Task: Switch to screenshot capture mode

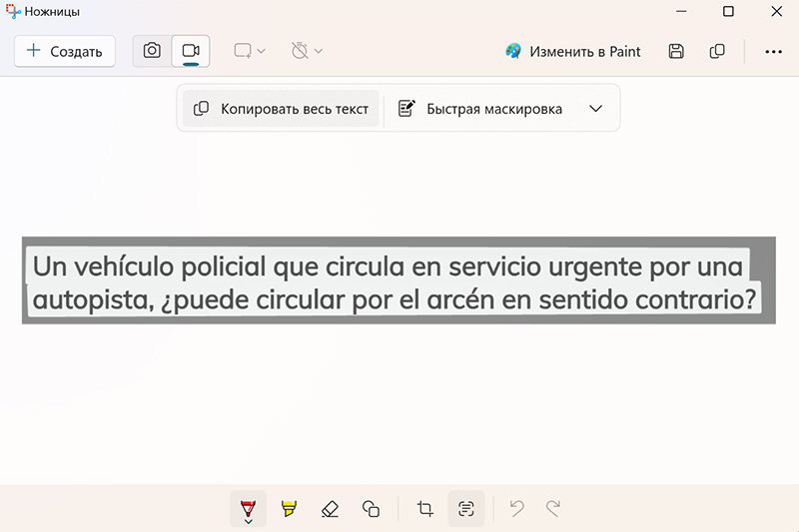Action: 152,51
